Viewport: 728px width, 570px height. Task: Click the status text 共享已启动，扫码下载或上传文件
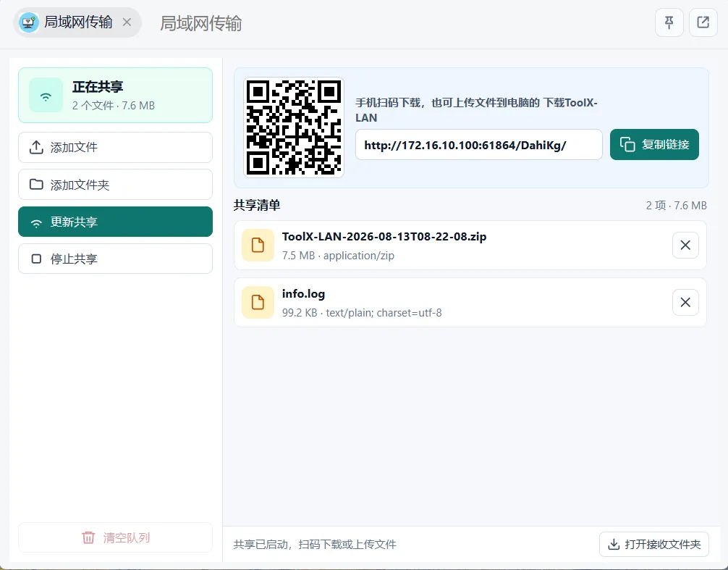315,545
